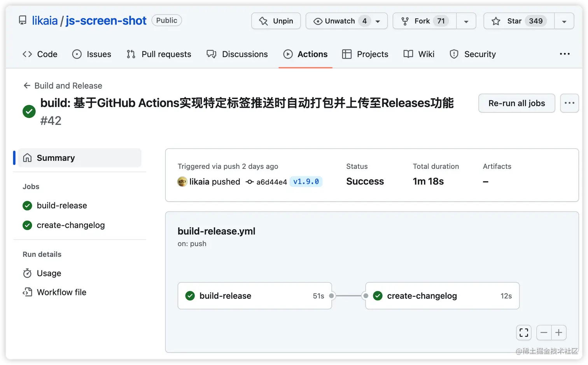This screenshot has height=365, width=588.
Task: Open the create-changelog job in sidebar
Action: [x=71, y=225]
